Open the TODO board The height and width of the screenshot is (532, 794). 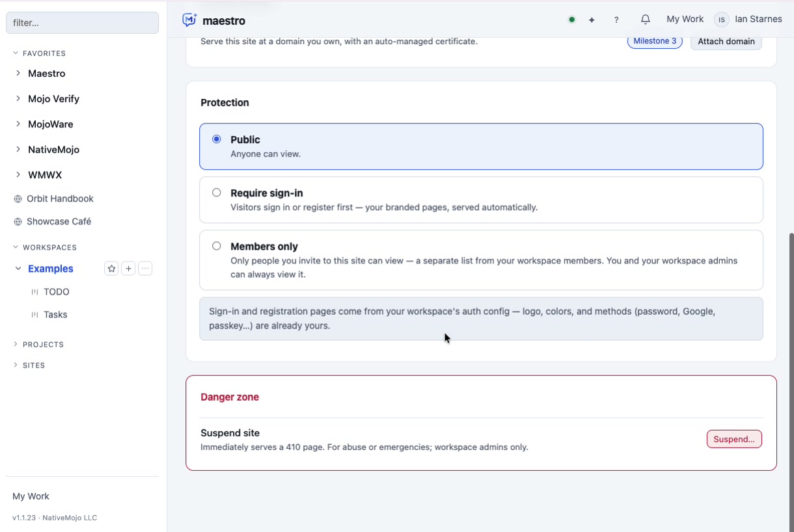point(57,292)
